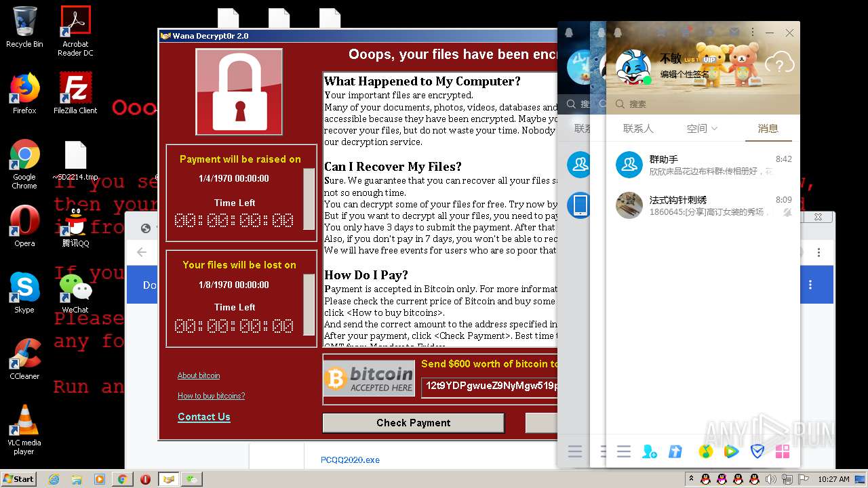Click the QQ 搜索 search field
This screenshot has width=868, height=488.
coord(703,104)
